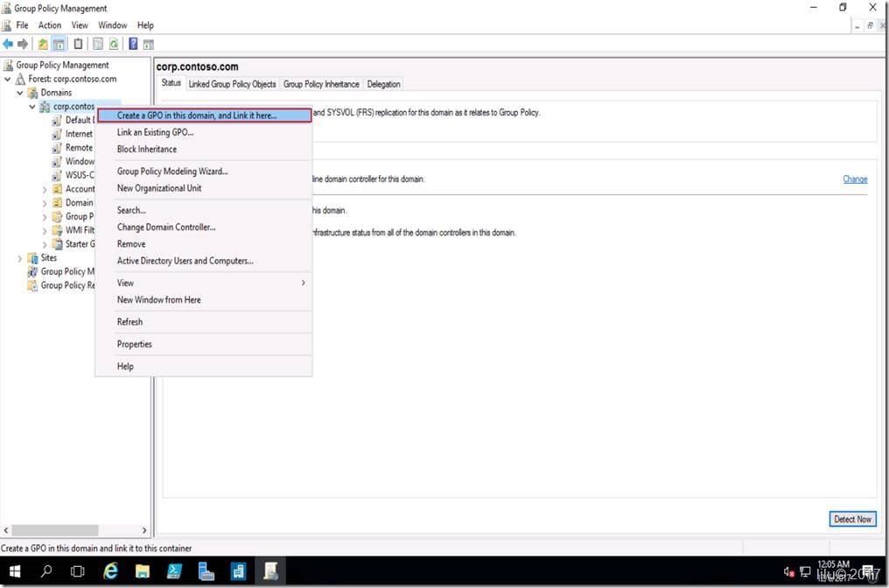Launch Group Policy Modeling Wizard
Image resolution: width=889 pixels, height=588 pixels.
[x=204, y=171]
